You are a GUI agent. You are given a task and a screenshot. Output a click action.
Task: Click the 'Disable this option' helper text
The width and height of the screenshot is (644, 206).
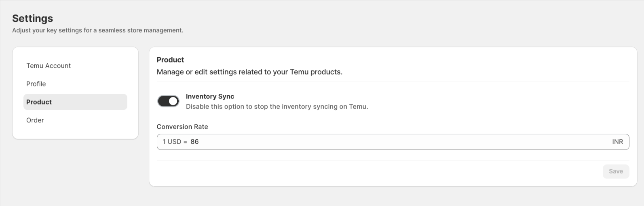(x=277, y=107)
